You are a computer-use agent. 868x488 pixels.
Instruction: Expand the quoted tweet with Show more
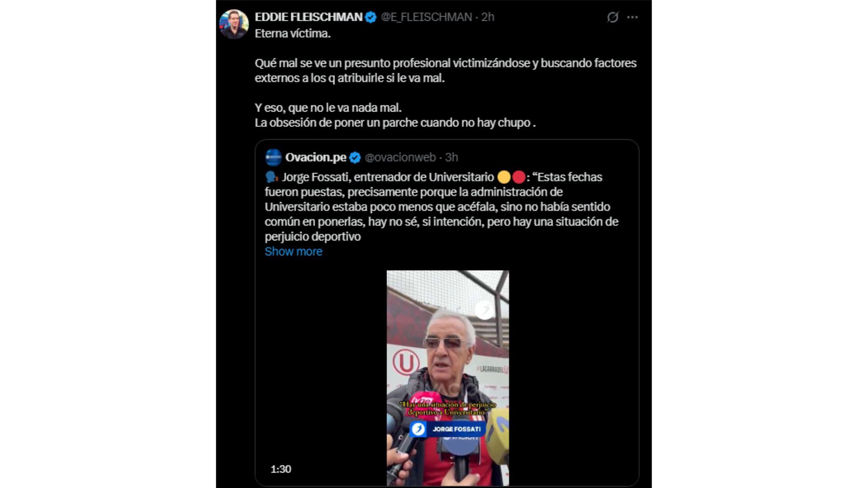coord(293,251)
